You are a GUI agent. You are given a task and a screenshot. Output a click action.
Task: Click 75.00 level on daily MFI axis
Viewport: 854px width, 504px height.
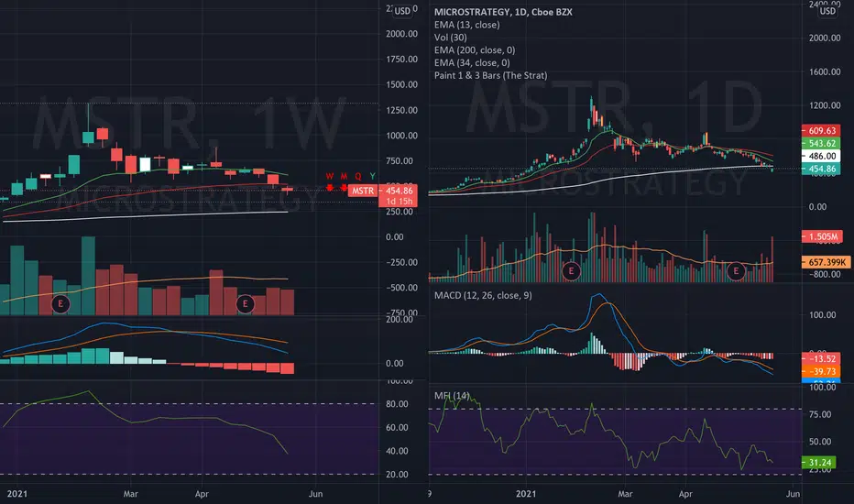click(820, 414)
